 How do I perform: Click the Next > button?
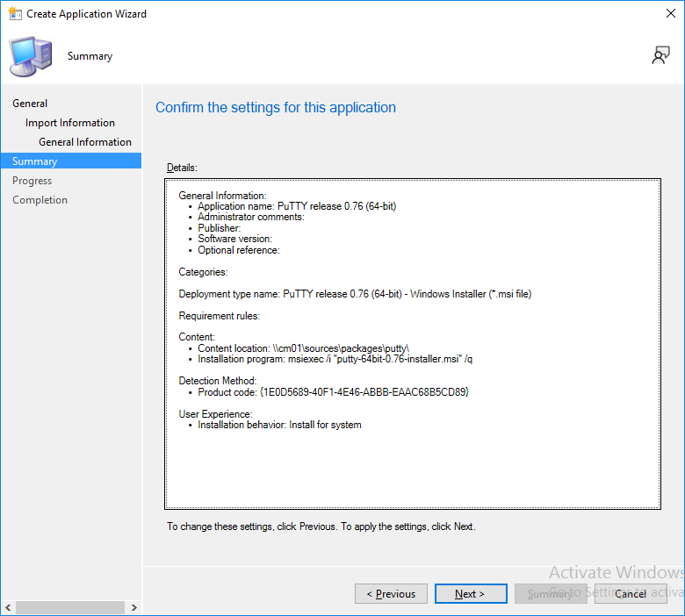click(x=471, y=594)
